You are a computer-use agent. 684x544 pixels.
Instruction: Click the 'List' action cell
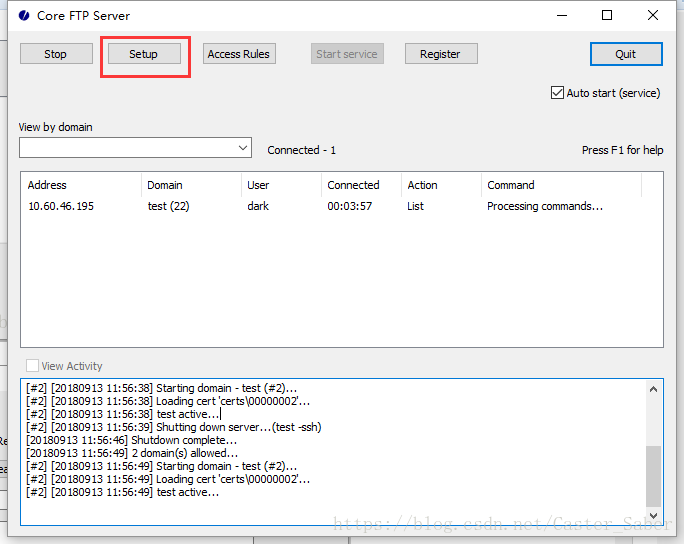tap(415, 206)
